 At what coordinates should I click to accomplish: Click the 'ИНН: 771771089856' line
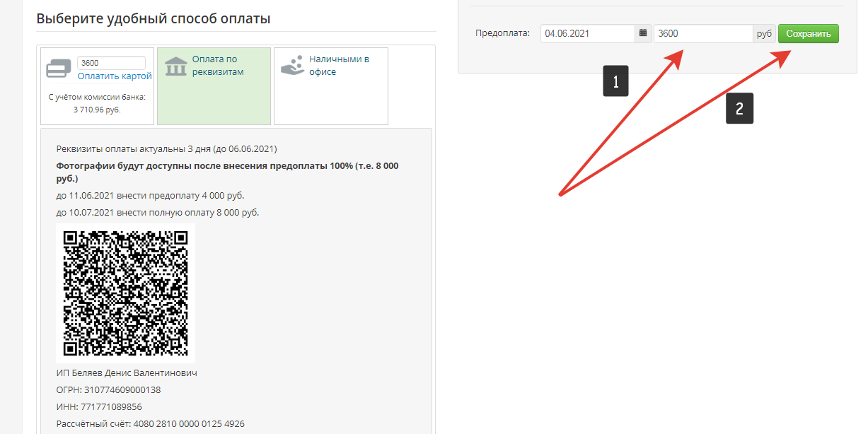click(x=99, y=406)
